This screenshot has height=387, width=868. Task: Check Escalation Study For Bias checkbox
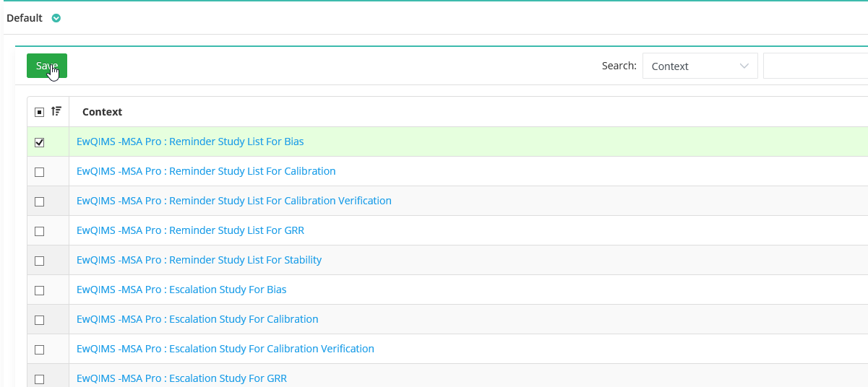(39, 290)
